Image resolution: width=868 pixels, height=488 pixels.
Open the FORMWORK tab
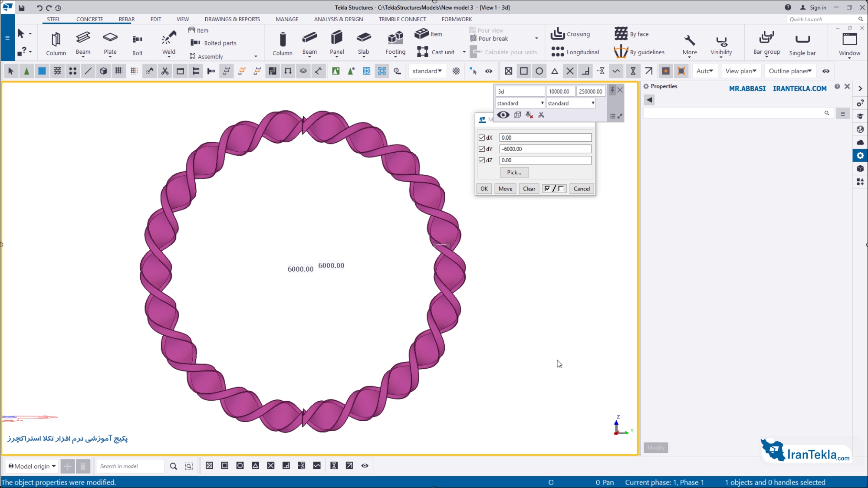[457, 19]
